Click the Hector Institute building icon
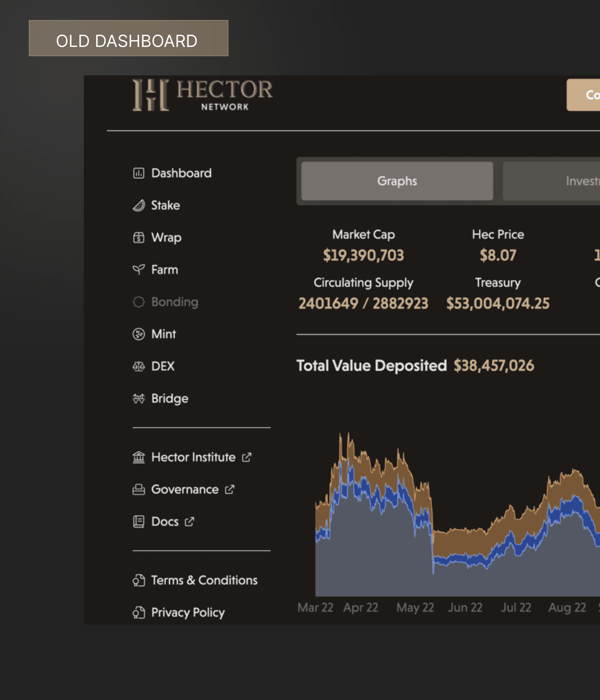 click(138, 457)
